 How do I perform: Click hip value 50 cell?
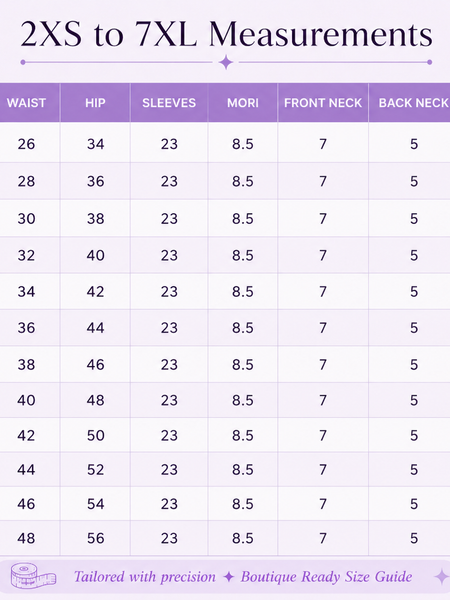coord(95,435)
